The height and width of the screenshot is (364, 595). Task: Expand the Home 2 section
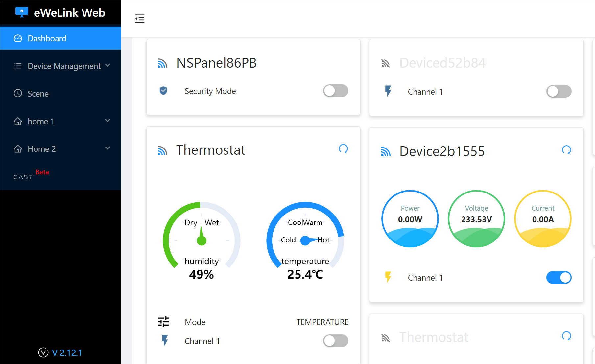coord(60,149)
